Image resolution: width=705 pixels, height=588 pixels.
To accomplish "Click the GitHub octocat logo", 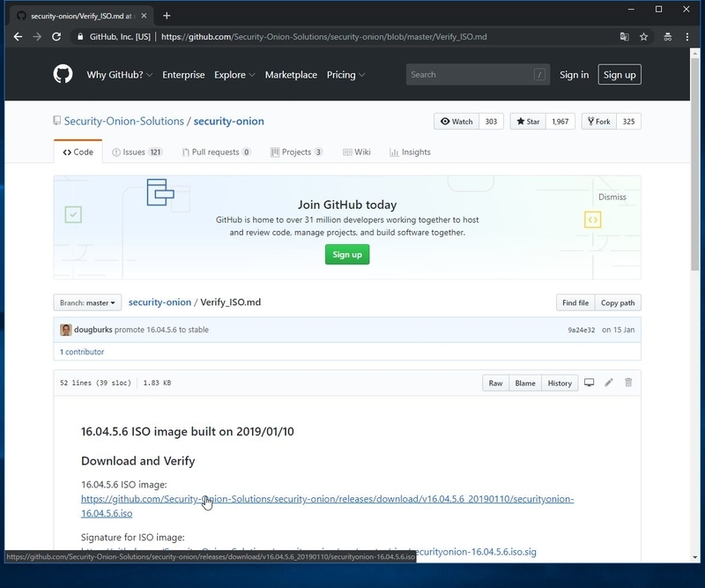I will pyautogui.click(x=63, y=74).
